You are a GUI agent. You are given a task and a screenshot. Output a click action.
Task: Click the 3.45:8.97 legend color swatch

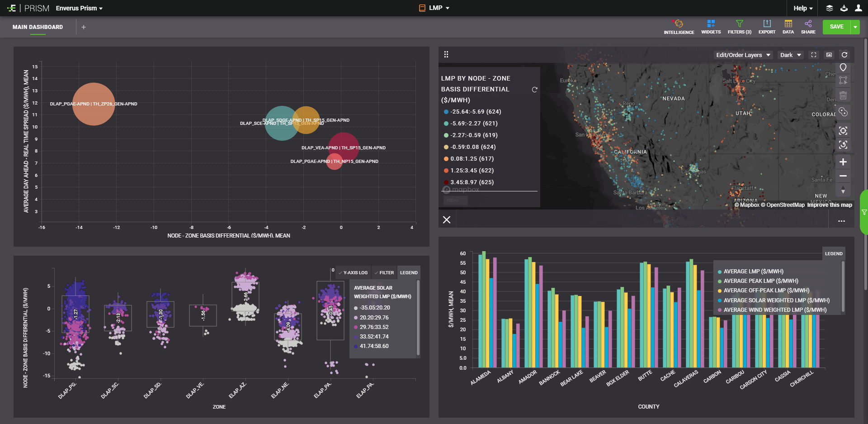[446, 182]
